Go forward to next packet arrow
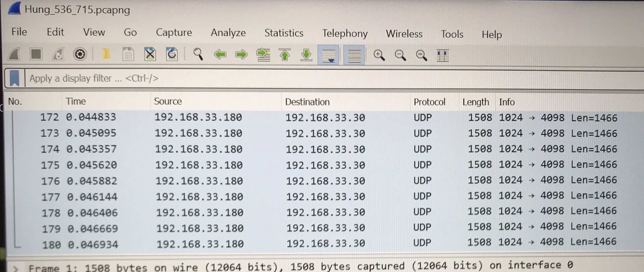 pyautogui.click(x=241, y=55)
